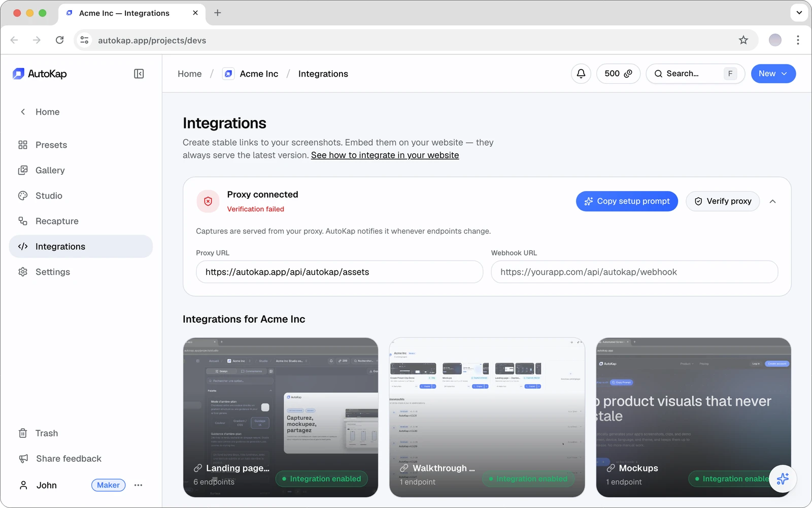Open the browser profile avatar

point(775,40)
